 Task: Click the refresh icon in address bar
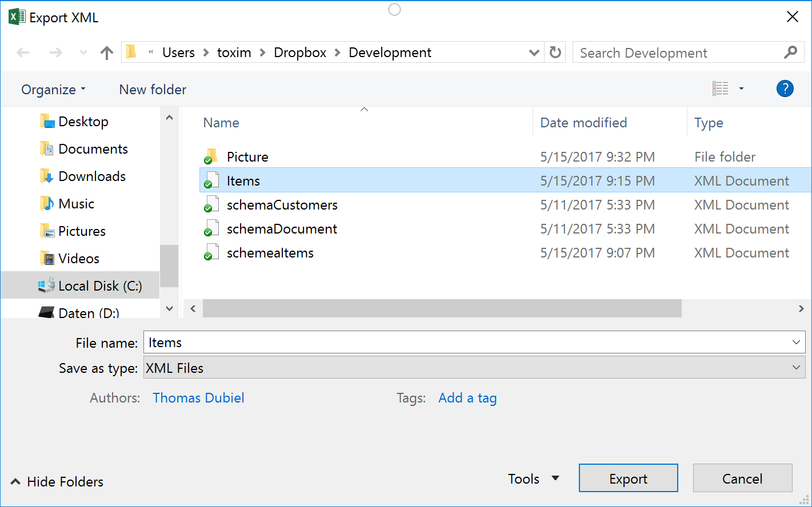pos(555,53)
